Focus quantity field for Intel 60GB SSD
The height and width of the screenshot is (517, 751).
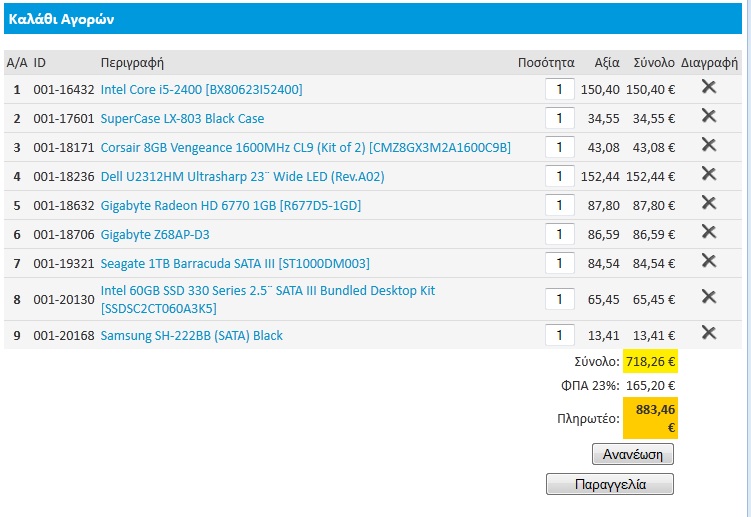click(559, 299)
